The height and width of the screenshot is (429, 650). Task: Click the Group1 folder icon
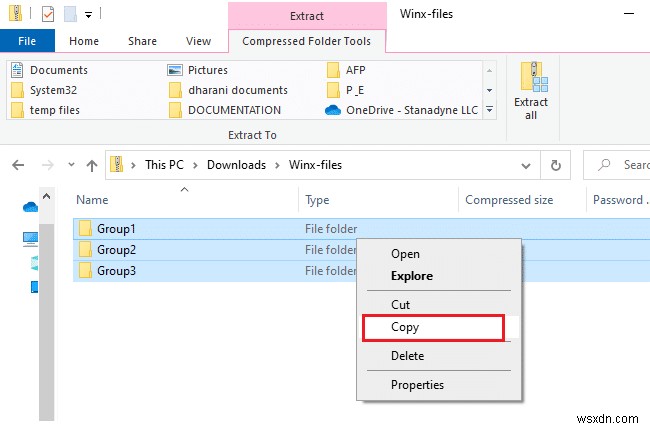point(85,229)
